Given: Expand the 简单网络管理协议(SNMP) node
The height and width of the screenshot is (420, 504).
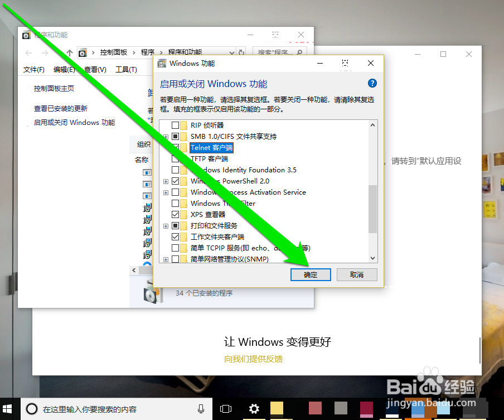Looking at the screenshot, I should (165, 259).
